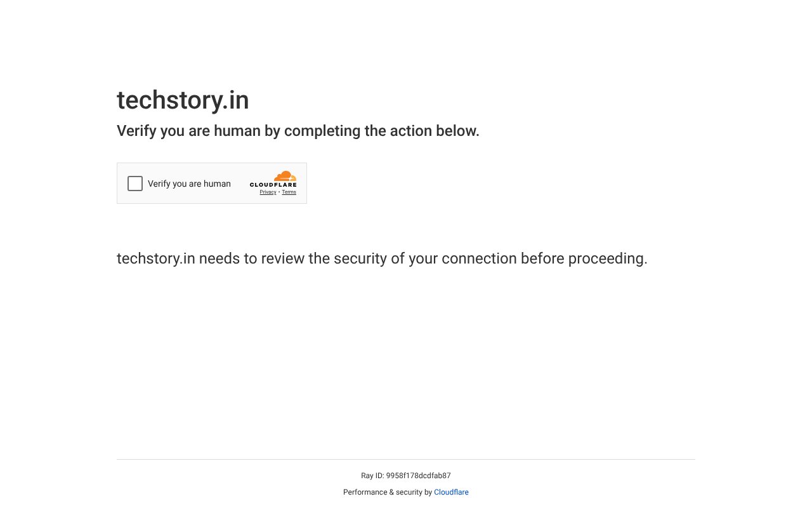Click the dot separator between Privacy and Terms
Screen dimensions: 812x508
[x=279, y=192]
